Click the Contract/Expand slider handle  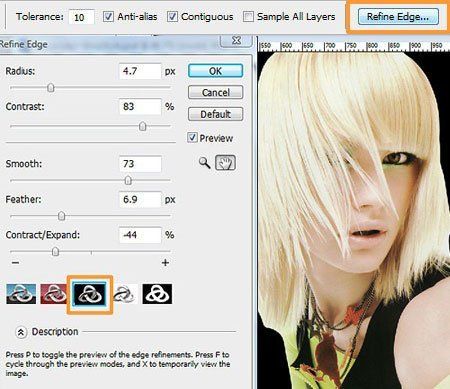pos(56,252)
